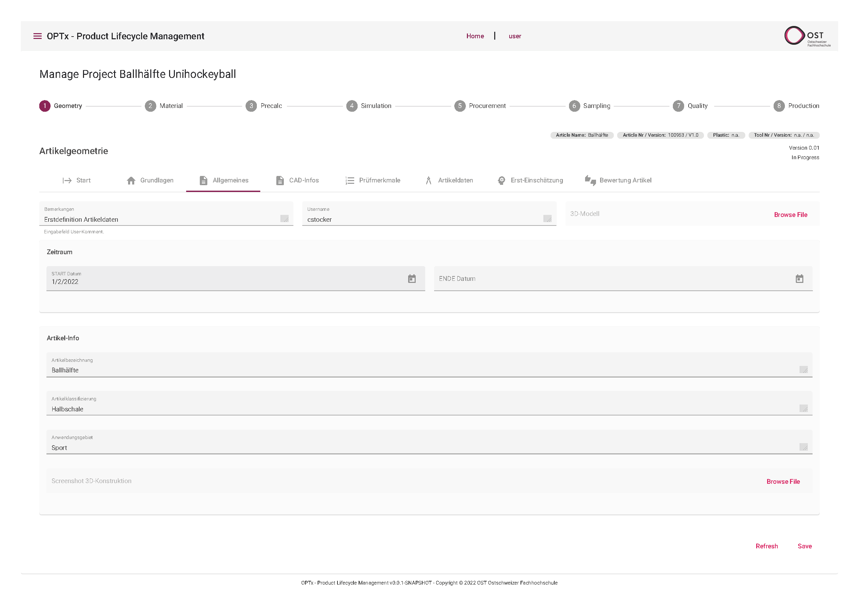Click the OST logo
859x616 pixels.
click(807, 36)
